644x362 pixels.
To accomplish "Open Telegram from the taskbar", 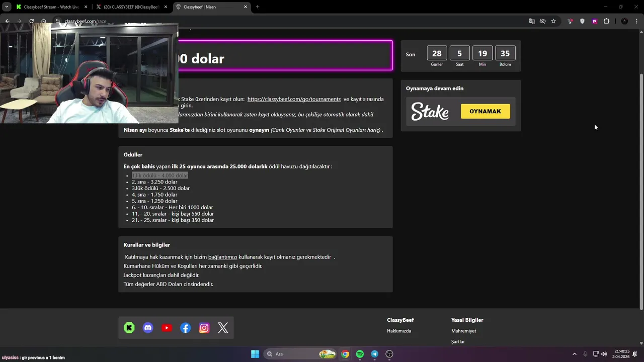I will 375,354.
